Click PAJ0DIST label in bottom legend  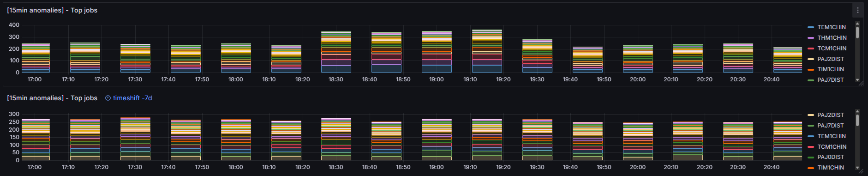[x=830, y=157]
